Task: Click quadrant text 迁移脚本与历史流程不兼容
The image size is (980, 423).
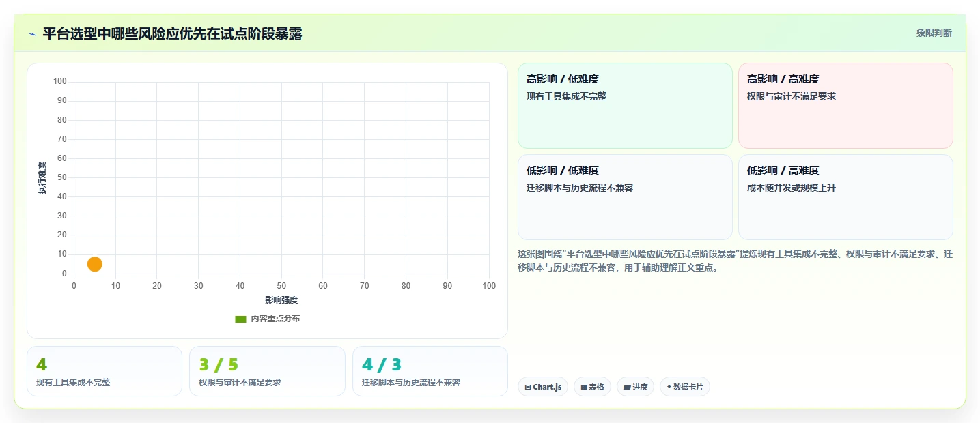Action: coord(580,188)
